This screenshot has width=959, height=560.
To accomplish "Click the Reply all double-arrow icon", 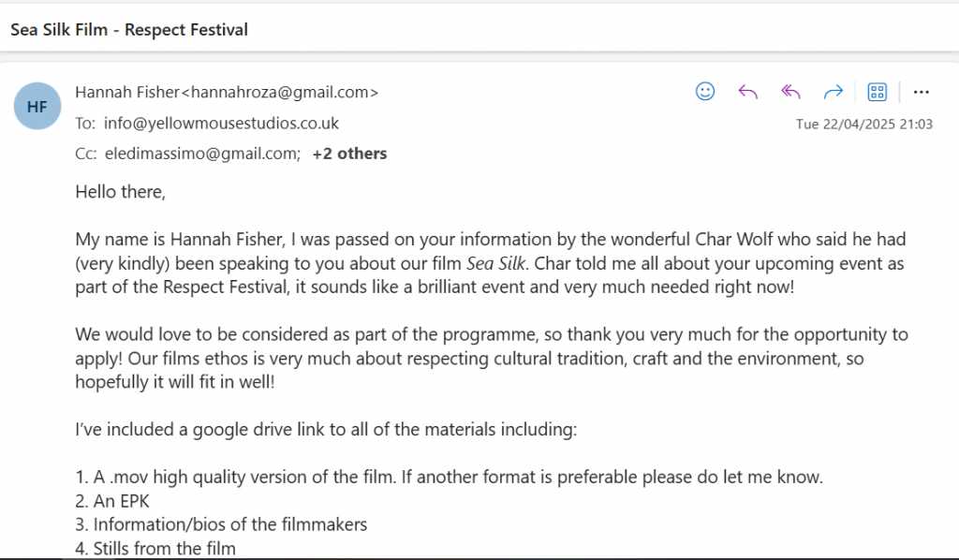I will point(790,92).
